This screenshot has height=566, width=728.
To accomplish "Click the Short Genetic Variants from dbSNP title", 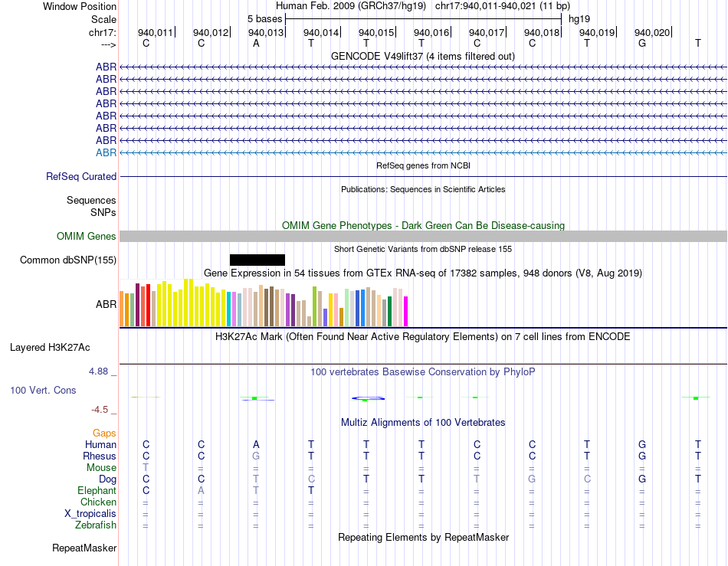I will [423, 249].
